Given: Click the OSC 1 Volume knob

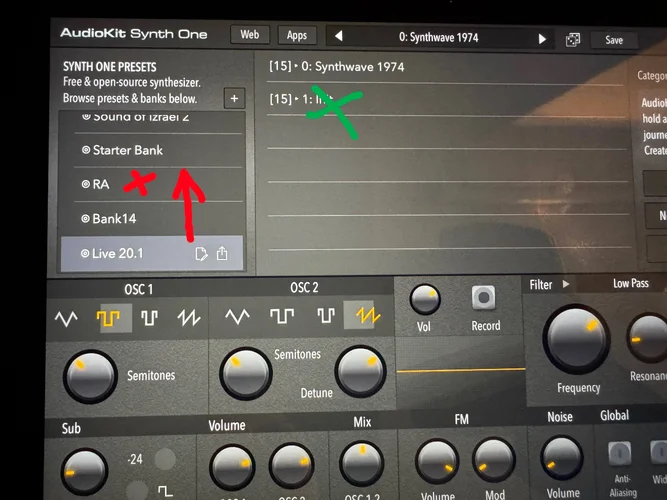Looking at the screenshot, I should pyautogui.click(x=232, y=467).
